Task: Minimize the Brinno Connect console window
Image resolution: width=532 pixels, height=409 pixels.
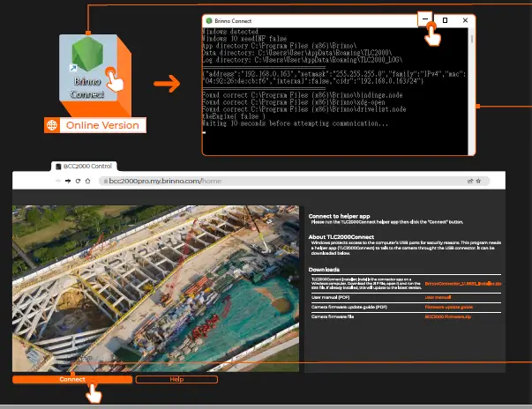Action: [424, 19]
